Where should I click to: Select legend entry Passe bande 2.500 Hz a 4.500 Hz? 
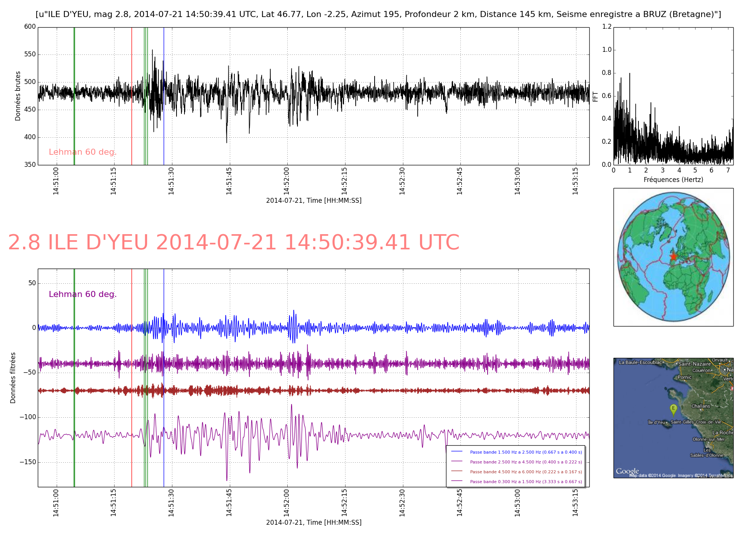pyautogui.click(x=526, y=462)
